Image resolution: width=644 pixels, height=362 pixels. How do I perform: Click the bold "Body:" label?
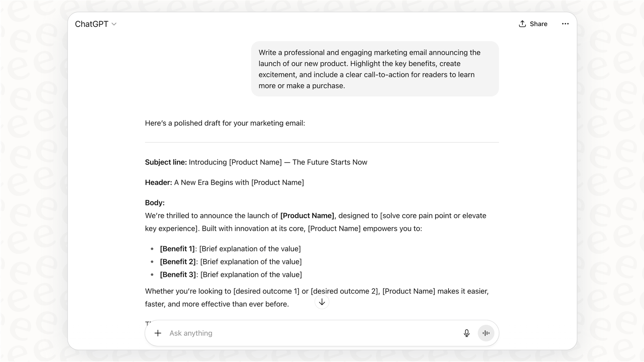point(154,203)
